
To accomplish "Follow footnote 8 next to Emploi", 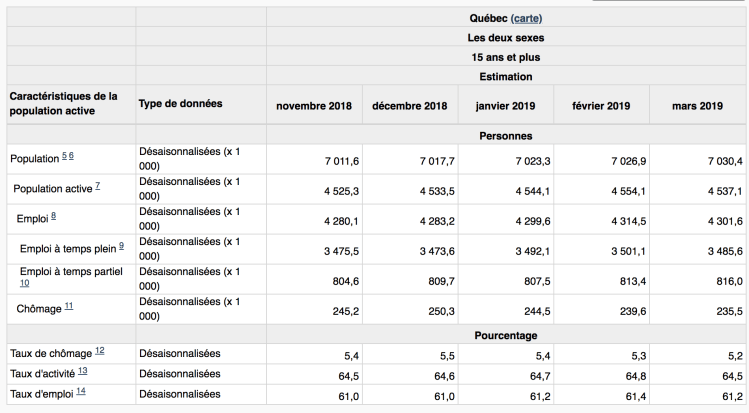I will coord(52,217).
